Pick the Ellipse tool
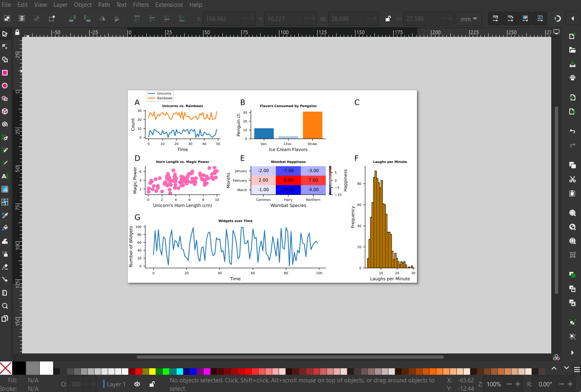Image resolution: width=581 pixels, height=392 pixels. pyautogui.click(x=5, y=86)
